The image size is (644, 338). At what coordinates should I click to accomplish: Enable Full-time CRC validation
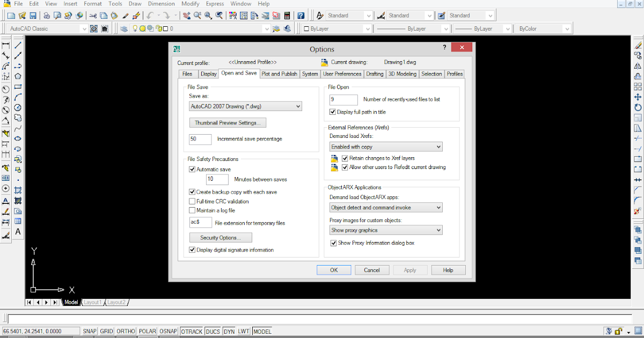pos(192,202)
